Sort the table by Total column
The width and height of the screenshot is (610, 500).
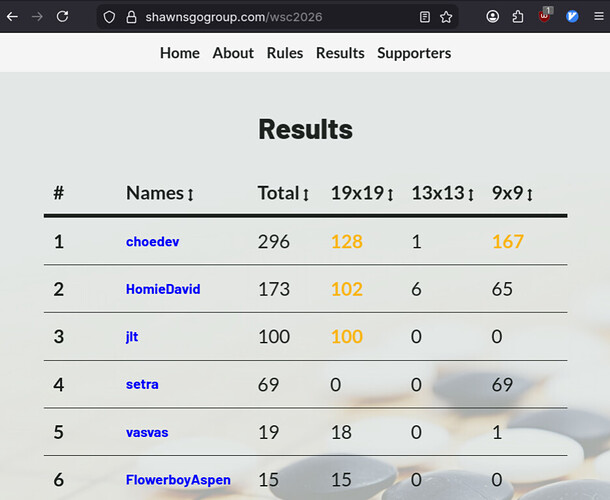(x=283, y=193)
